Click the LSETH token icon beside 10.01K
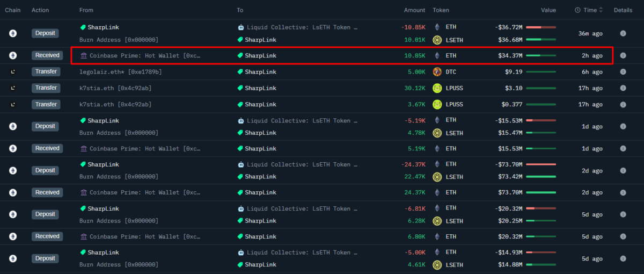Viewport: 644px width, 274px height. pos(437,40)
